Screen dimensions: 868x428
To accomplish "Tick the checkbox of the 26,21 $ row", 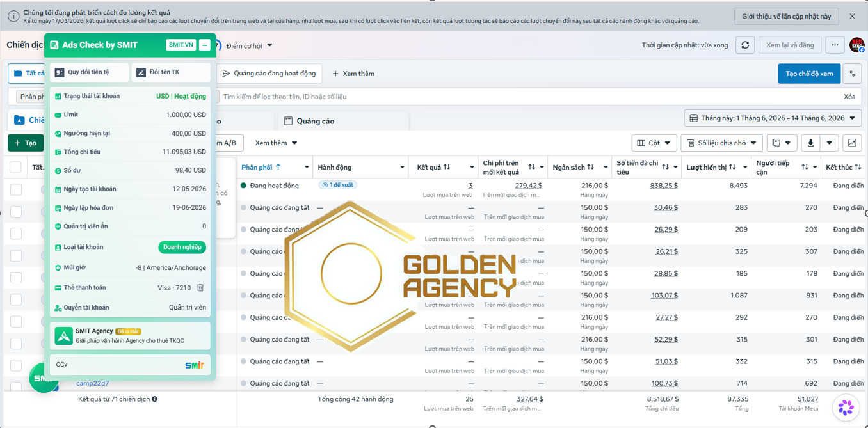I will (x=16, y=255).
